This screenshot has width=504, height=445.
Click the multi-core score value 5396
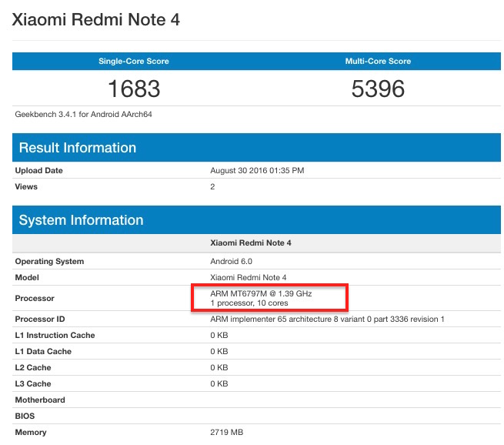point(378,89)
